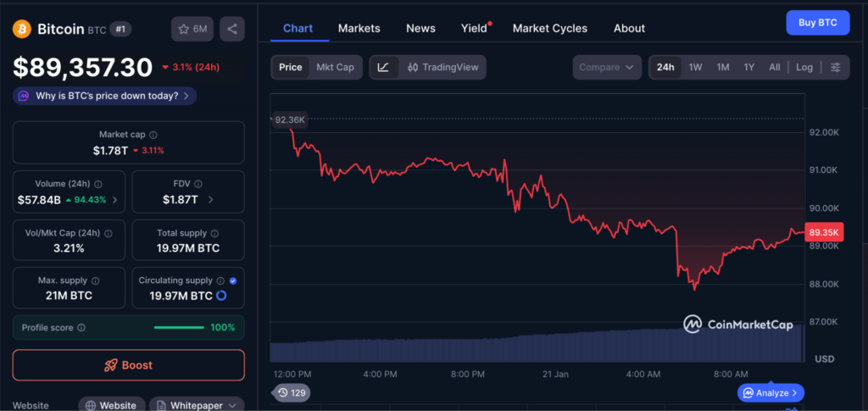Open 'Why is BTC's price down today?'
This screenshot has width=868, height=411.
[x=105, y=96]
